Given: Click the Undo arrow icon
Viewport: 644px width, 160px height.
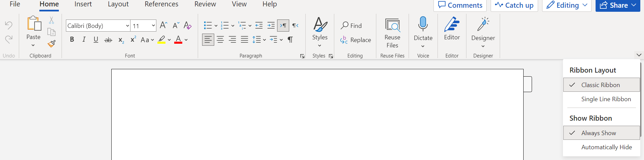Looking at the screenshot, I should click(9, 25).
